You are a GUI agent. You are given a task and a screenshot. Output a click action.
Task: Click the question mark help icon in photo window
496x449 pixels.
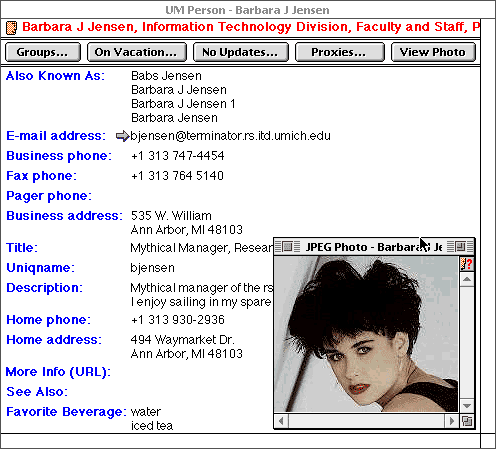[467, 264]
